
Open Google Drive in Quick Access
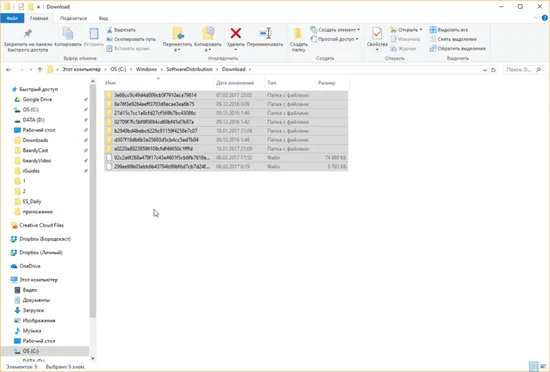point(37,100)
